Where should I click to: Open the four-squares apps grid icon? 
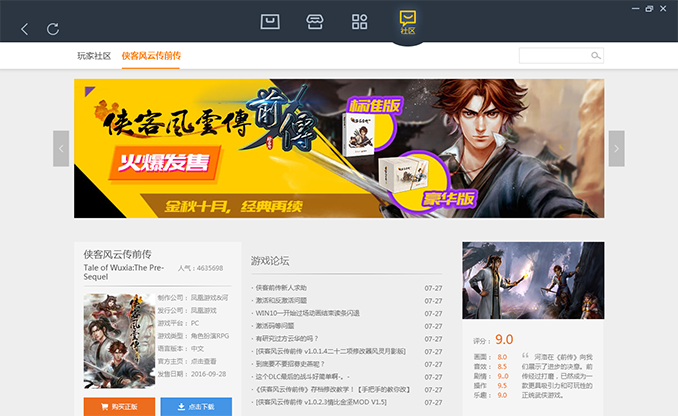pyautogui.click(x=359, y=22)
